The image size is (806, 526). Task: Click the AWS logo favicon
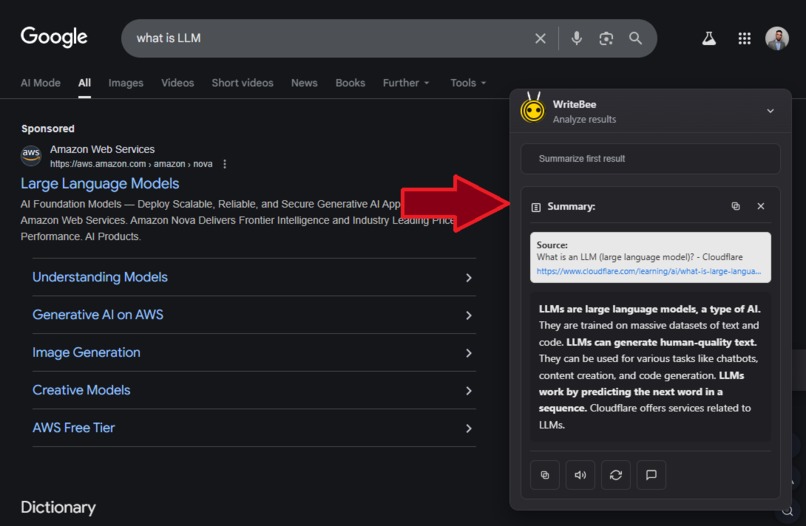click(x=31, y=155)
